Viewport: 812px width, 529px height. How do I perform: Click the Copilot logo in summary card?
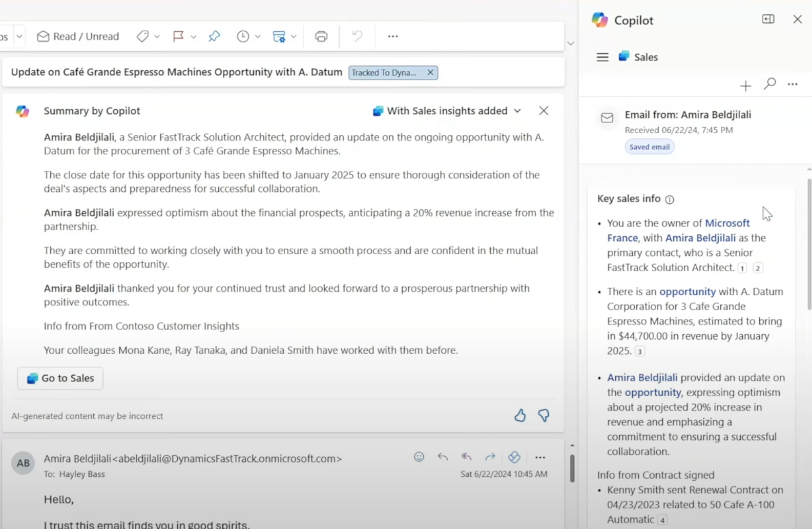[22, 111]
